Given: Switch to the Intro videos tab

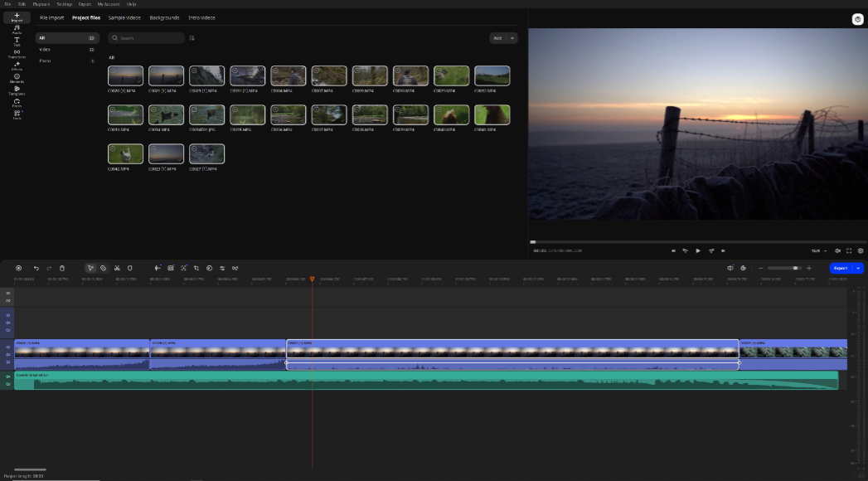Looking at the screenshot, I should (x=201, y=17).
